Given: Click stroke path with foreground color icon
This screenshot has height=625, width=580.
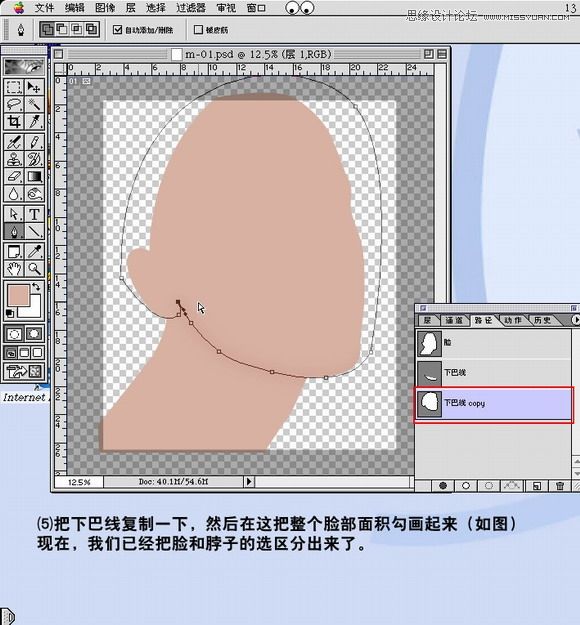Looking at the screenshot, I should point(466,485).
